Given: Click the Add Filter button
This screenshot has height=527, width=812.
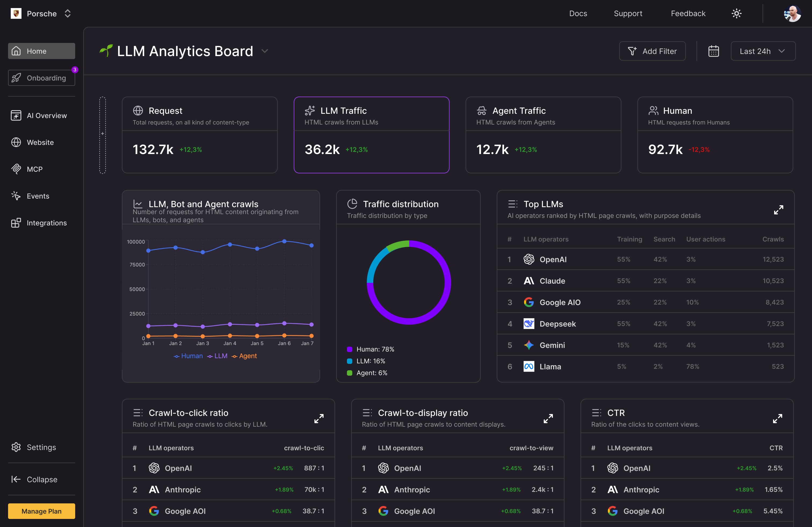Looking at the screenshot, I should click(x=652, y=51).
